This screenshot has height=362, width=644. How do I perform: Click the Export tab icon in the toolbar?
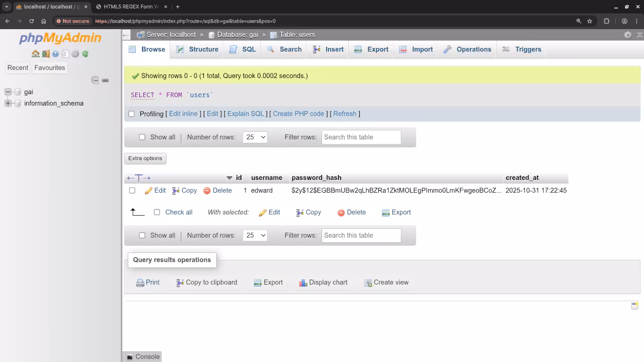coord(357,49)
